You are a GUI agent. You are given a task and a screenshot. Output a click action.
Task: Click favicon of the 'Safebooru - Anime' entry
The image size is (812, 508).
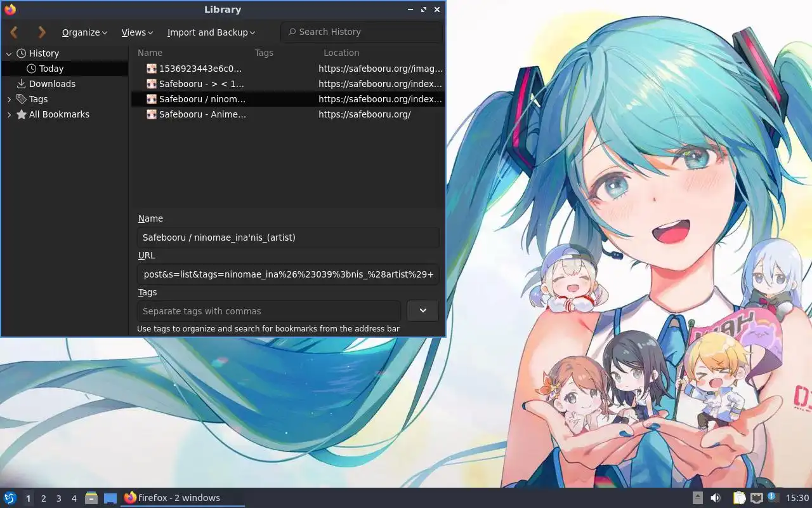click(152, 114)
